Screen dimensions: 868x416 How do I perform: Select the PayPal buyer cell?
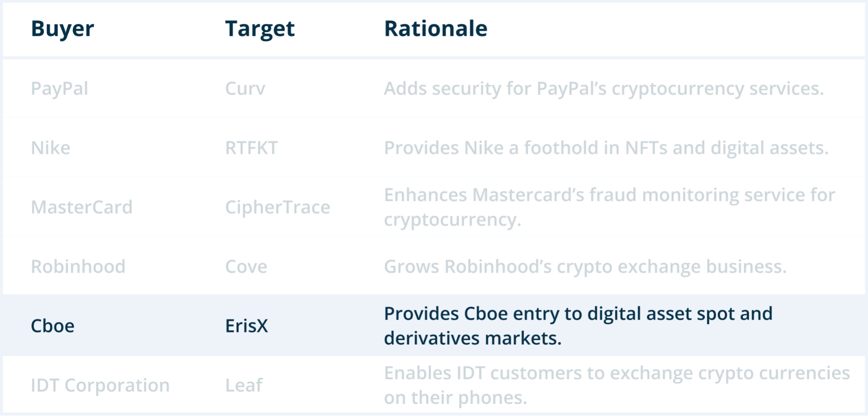tap(59, 89)
